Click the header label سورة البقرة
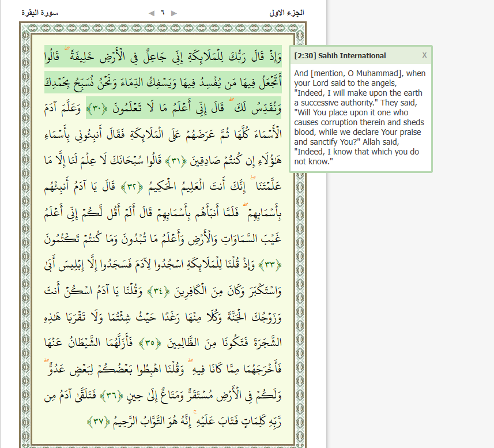The height and width of the screenshot is (448, 494). [40, 13]
